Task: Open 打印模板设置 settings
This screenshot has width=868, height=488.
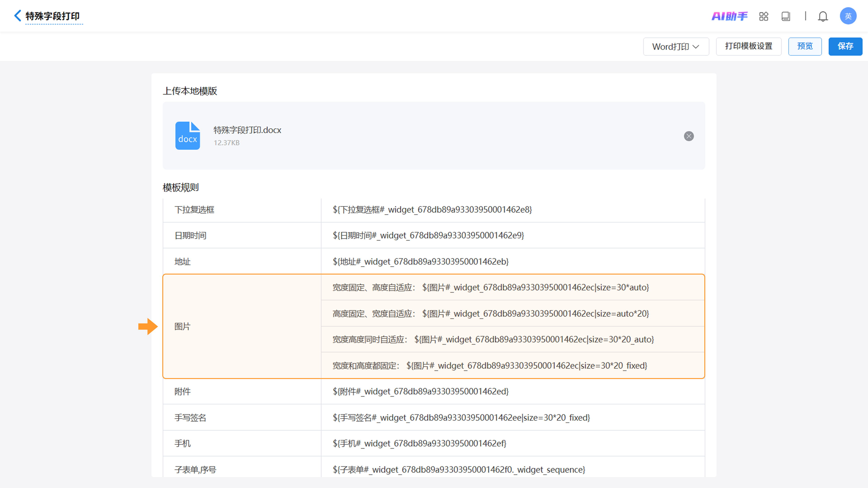Action: point(748,46)
